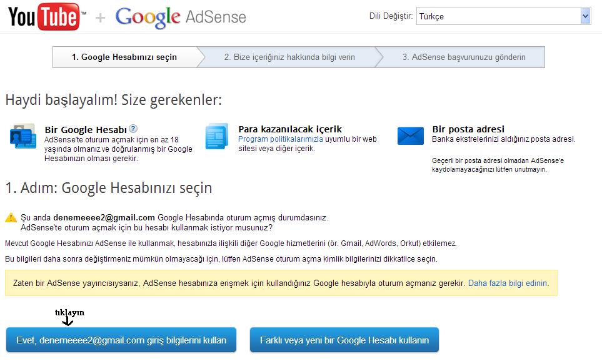Select step 1 Google Hesabınızı seçin tab
Viewport: 602px width, 364px height.
coord(124,57)
